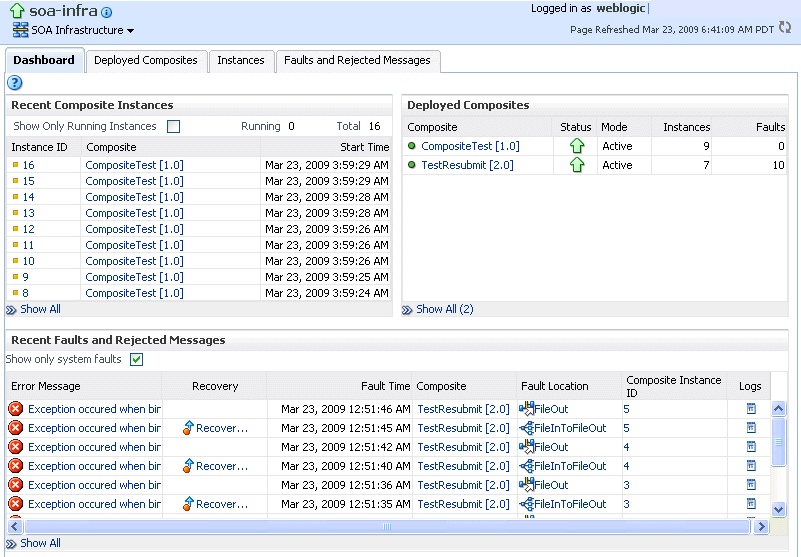The width and height of the screenshot is (801, 557).
Task: Click faults count 10 for TestResubmit
Action: 779,165
